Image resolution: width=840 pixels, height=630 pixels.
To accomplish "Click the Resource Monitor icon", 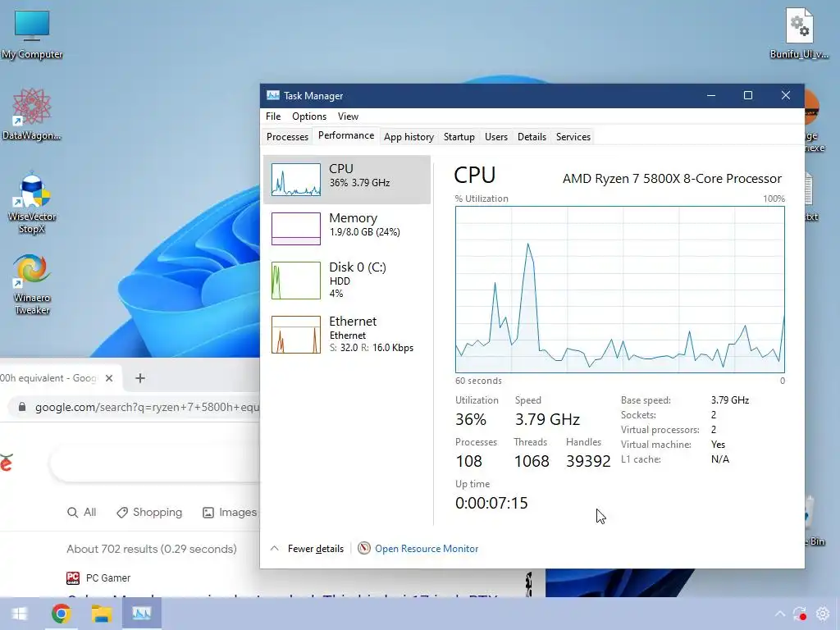I will [363, 548].
